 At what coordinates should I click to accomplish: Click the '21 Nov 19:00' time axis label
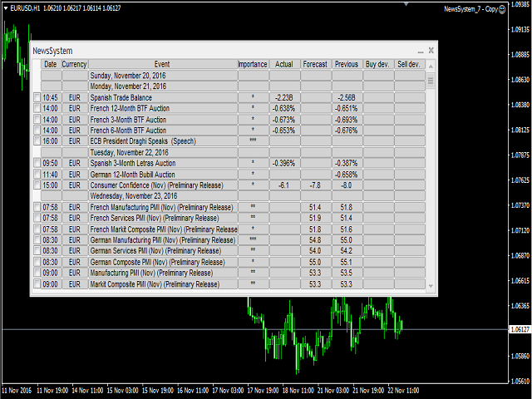(368, 391)
